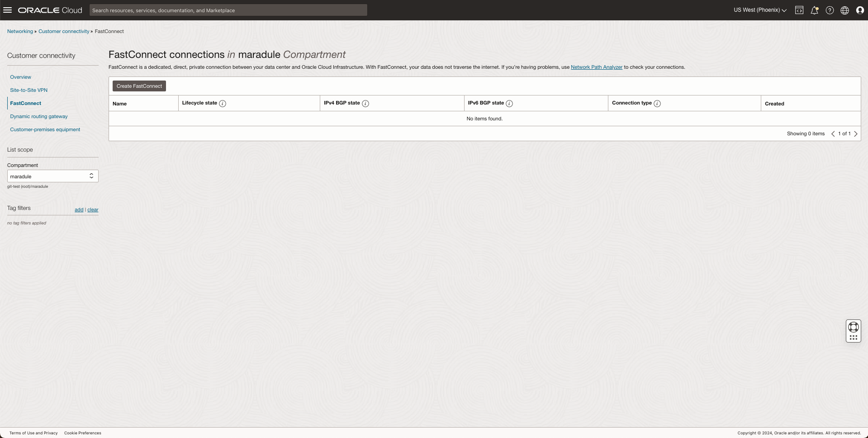The width and height of the screenshot is (868, 438).
Task: Click the Connection type column header
Action: coord(632,103)
